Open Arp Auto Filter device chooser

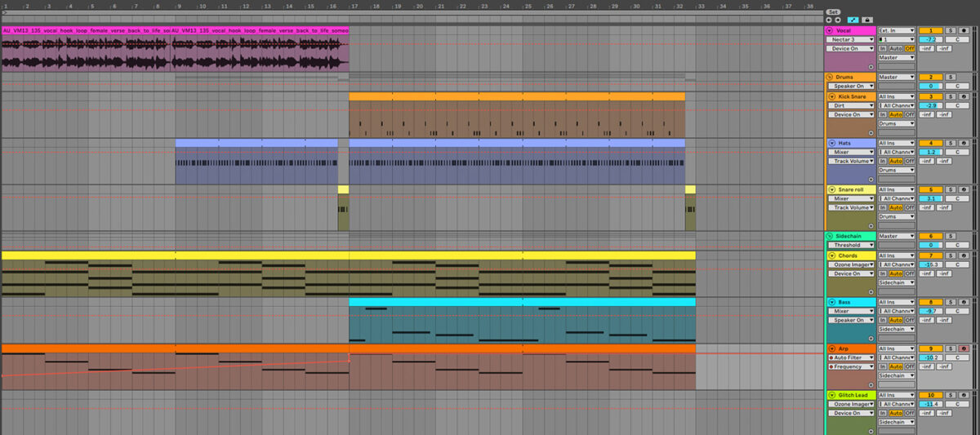tap(853, 357)
